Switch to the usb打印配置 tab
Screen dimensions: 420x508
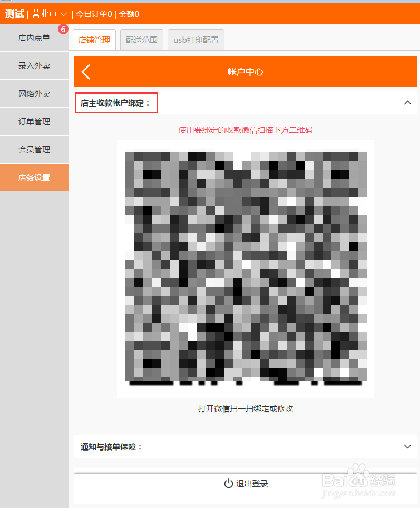tap(196, 40)
